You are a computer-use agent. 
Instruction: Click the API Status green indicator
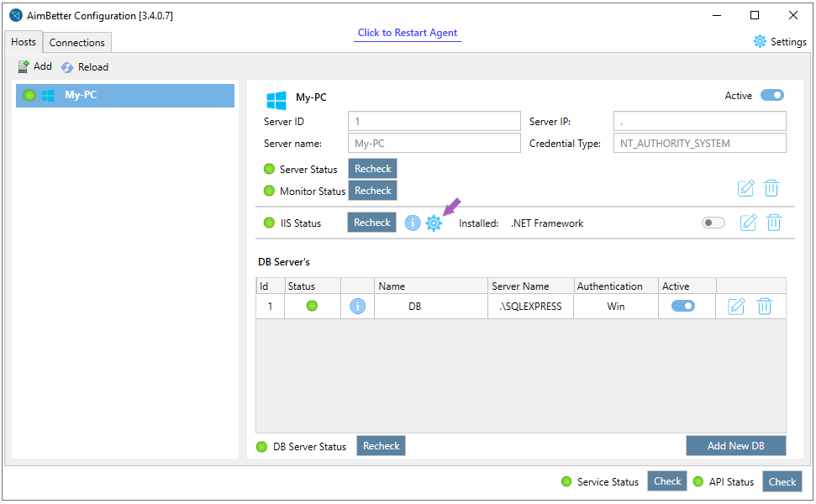pos(698,481)
